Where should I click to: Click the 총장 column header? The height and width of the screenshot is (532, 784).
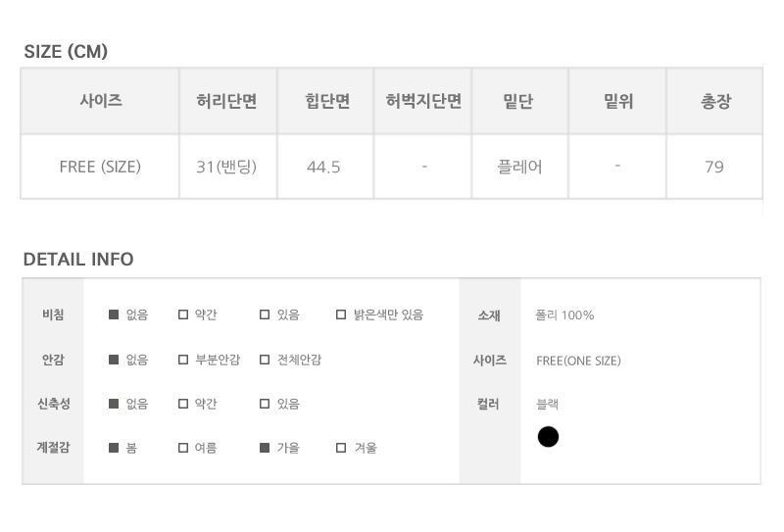[714, 101]
